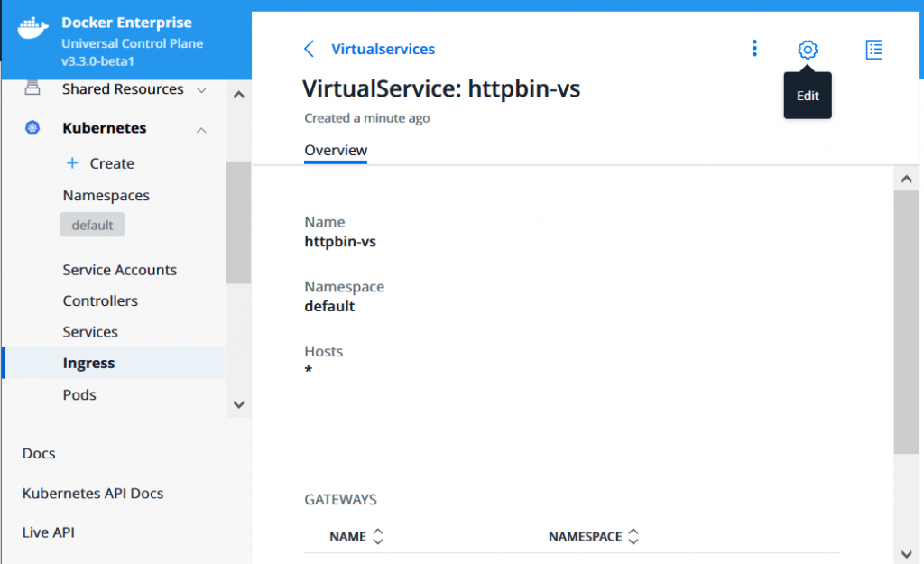Click the main panel scroll down arrow
The image size is (924, 564).
[x=906, y=555]
